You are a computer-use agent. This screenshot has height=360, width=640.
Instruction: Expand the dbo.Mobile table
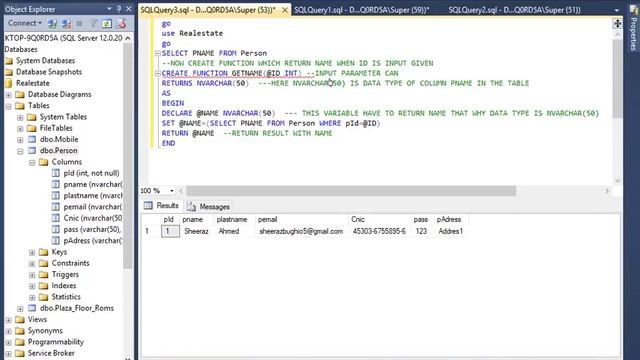click(x=20, y=140)
